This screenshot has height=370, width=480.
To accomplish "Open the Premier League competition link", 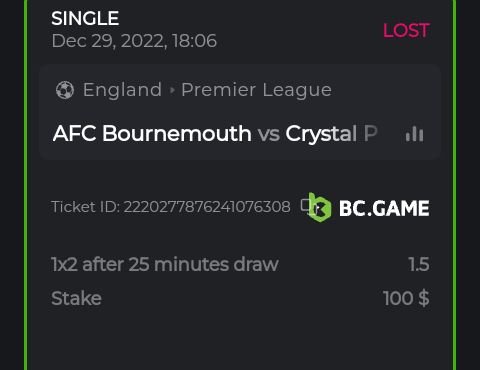I will coord(256,90).
